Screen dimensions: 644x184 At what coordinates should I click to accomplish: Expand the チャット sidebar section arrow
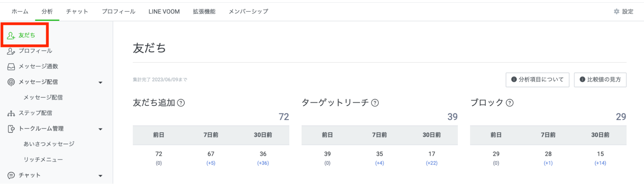coord(101,176)
